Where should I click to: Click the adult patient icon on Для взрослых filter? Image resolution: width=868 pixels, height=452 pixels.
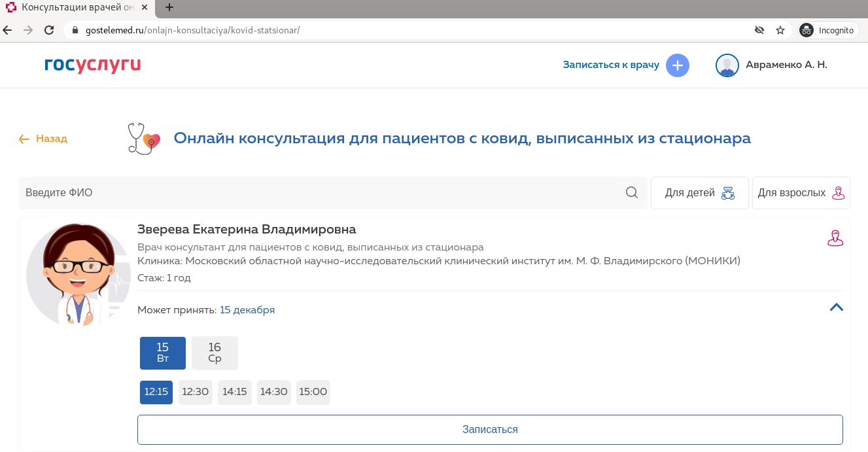tap(838, 193)
